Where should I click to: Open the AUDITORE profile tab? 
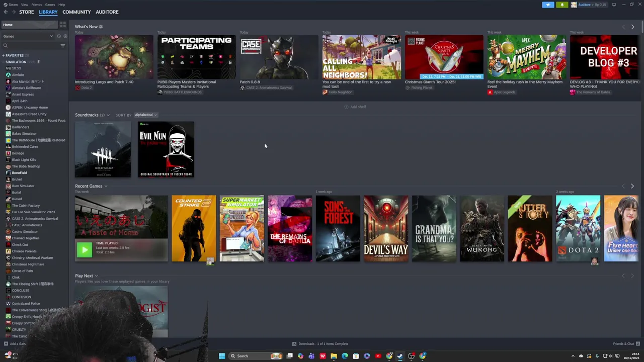pos(107,12)
